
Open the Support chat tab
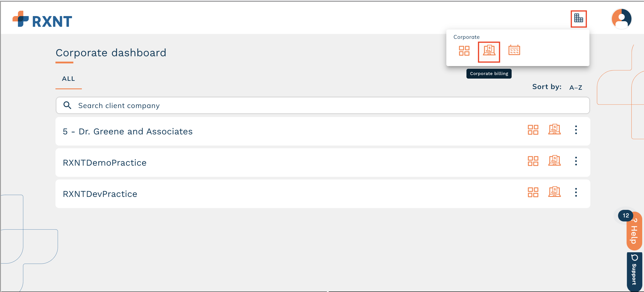(634, 271)
